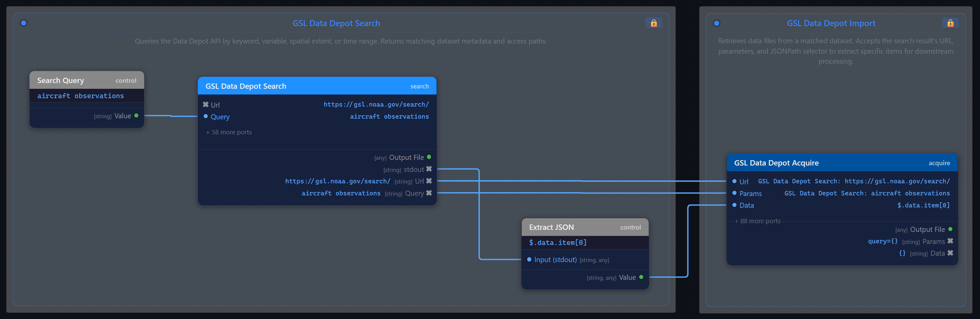Click the Output File port on Acquire node
The width and height of the screenshot is (980, 319).
click(x=950, y=229)
